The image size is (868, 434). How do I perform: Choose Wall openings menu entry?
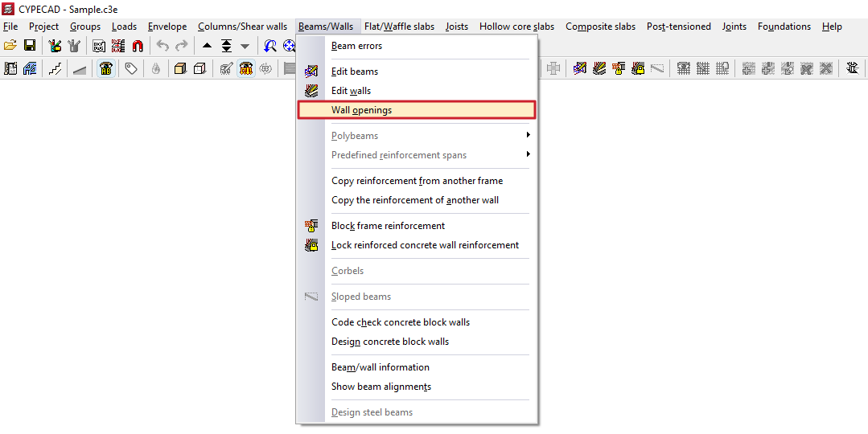tap(416, 110)
